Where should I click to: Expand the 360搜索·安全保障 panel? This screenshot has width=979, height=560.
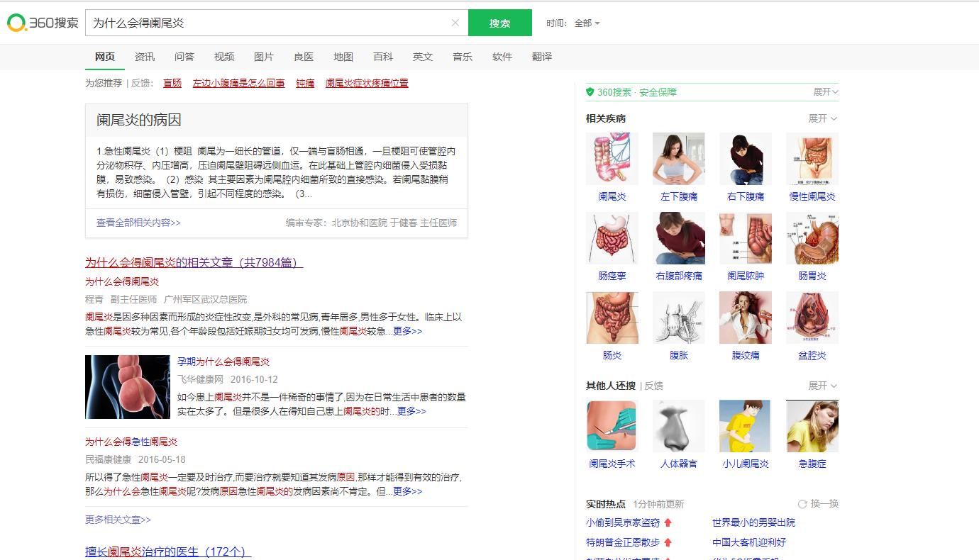pos(824,91)
